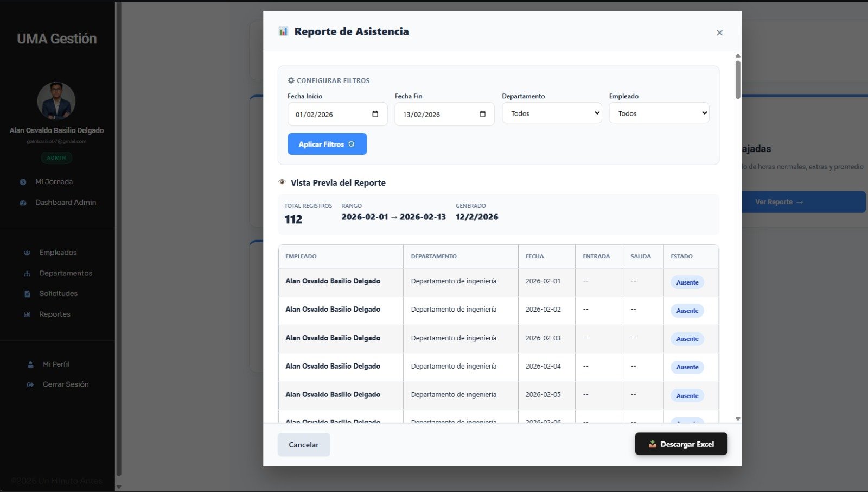Click the generated date 12/2/2026
Image resolution: width=868 pixels, height=492 pixels.
pyautogui.click(x=477, y=217)
